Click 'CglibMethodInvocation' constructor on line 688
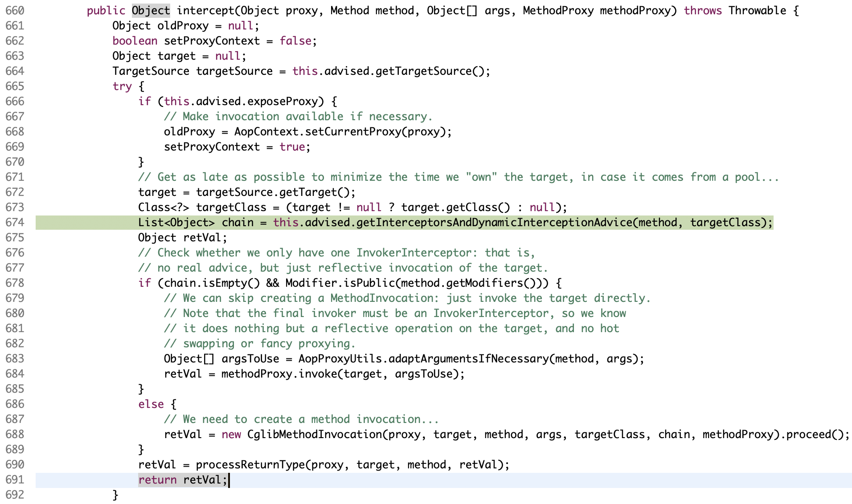 [x=314, y=435]
